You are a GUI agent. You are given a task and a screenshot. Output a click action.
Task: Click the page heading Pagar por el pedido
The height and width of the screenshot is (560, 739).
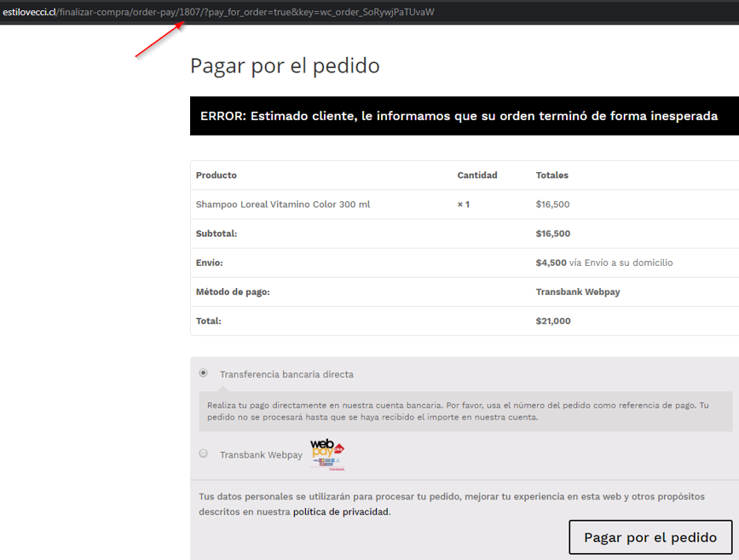[x=285, y=66]
